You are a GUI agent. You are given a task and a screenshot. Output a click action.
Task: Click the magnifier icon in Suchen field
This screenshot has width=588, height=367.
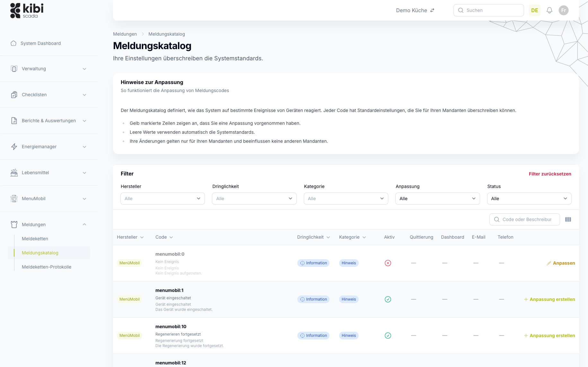point(461,10)
